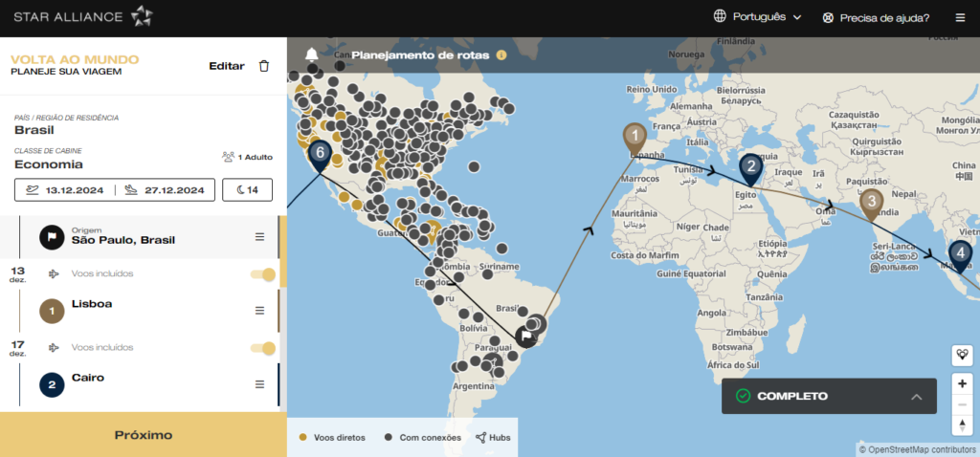Click the 14 nights duration box
Image resolution: width=980 pixels, height=457 pixels.
tap(247, 190)
